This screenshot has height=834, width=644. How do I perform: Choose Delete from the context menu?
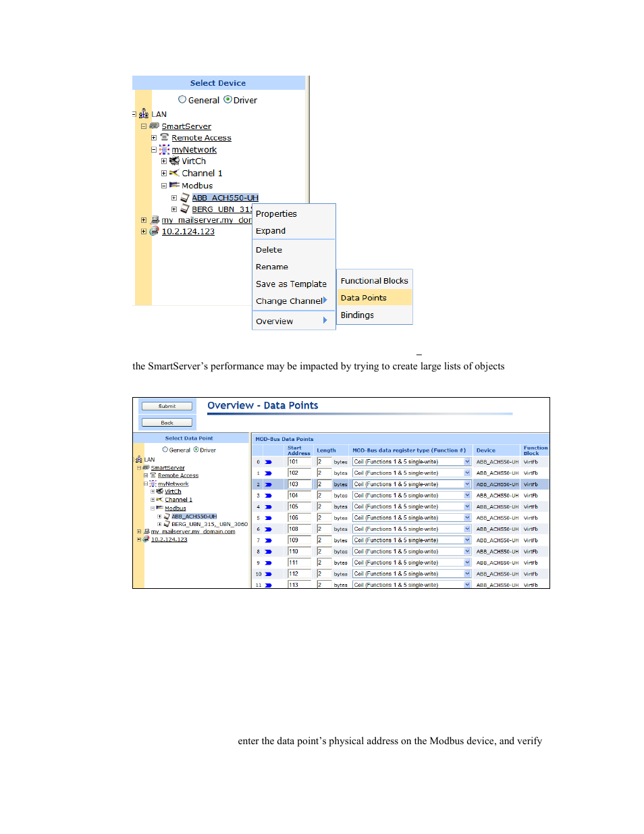[269, 250]
